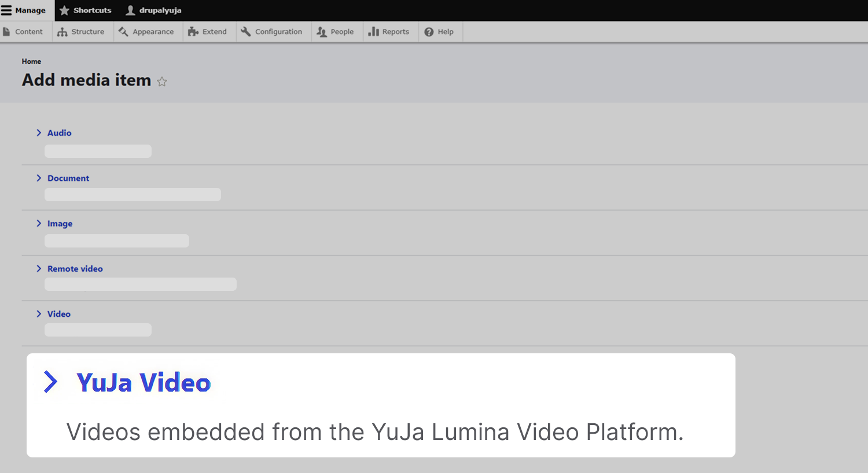Select the Remote video media type link

coord(75,269)
